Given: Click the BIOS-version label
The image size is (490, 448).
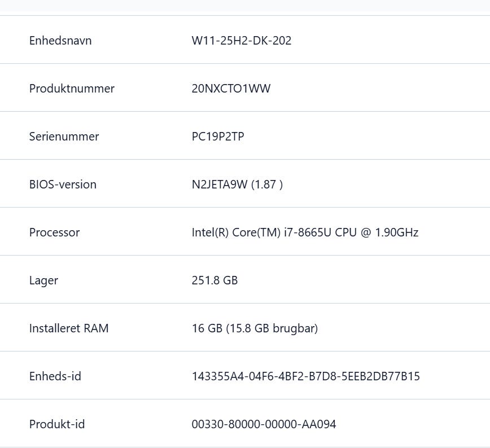Looking at the screenshot, I should point(63,185).
